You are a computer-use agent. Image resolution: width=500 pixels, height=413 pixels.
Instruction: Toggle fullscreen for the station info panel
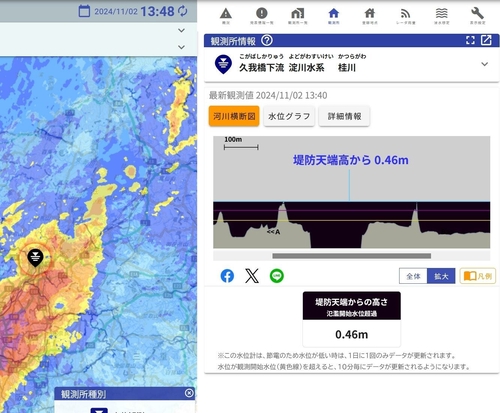(470, 40)
